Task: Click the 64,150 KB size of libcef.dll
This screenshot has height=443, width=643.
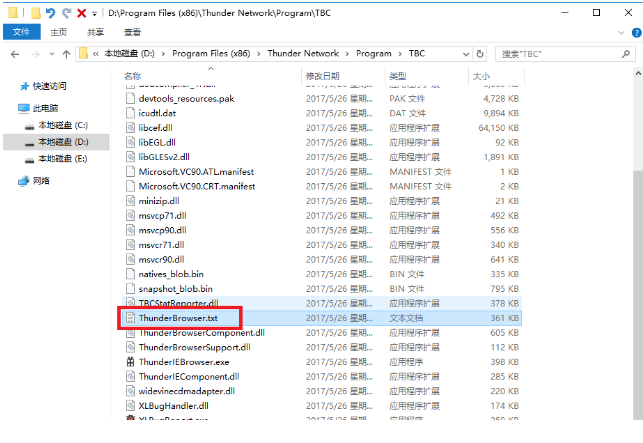Action: tap(498, 128)
